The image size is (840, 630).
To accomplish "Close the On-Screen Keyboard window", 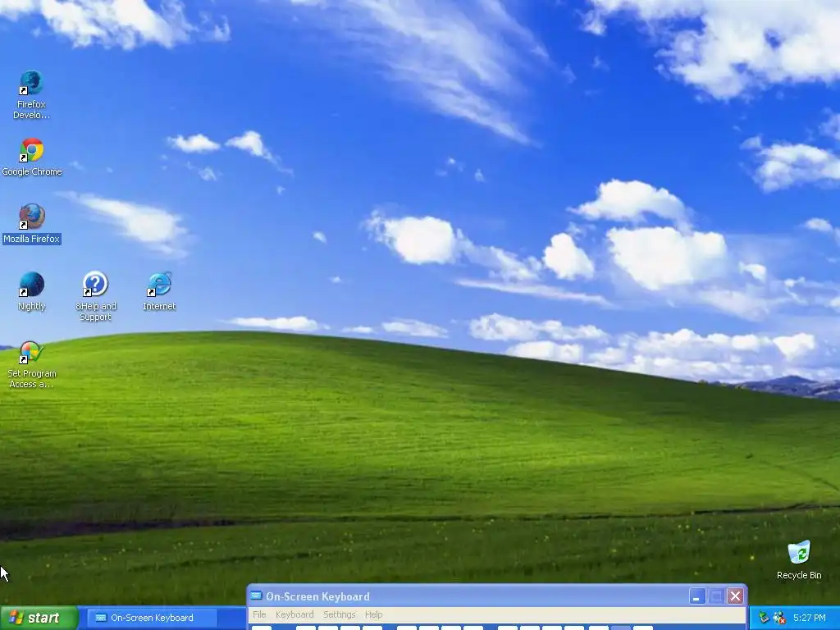I will pos(736,596).
